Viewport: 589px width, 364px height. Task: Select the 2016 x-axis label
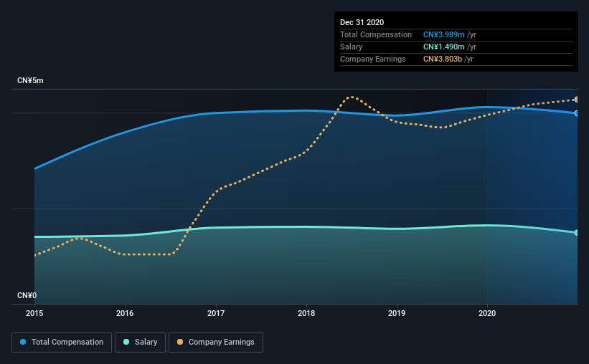click(x=125, y=313)
